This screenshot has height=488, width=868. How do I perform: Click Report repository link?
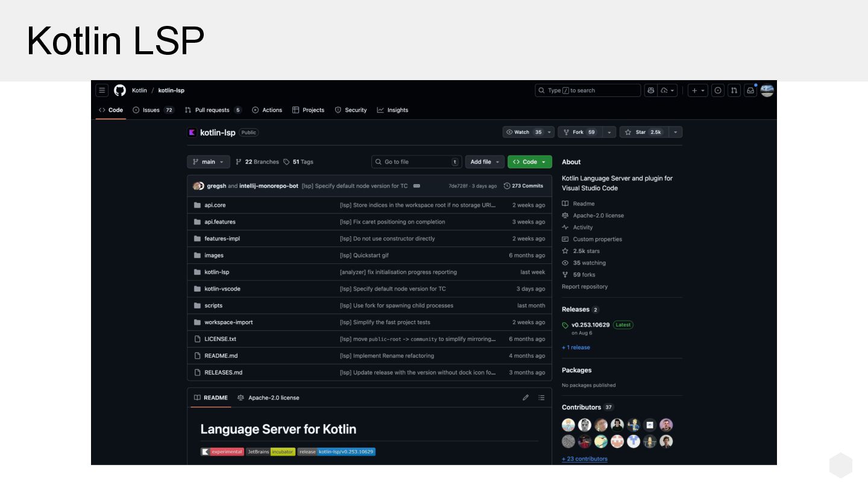click(x=585, y=287)
